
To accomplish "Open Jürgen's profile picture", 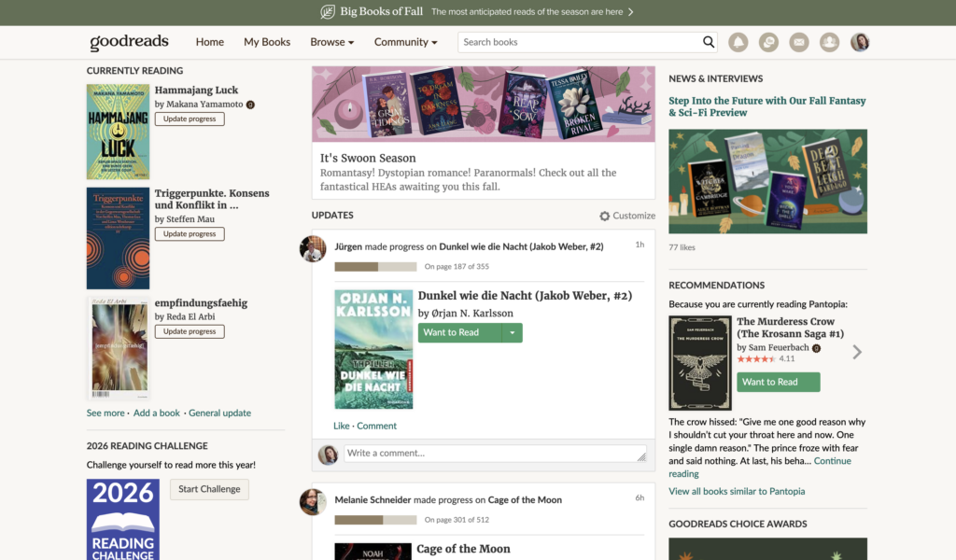I will 313,248.
